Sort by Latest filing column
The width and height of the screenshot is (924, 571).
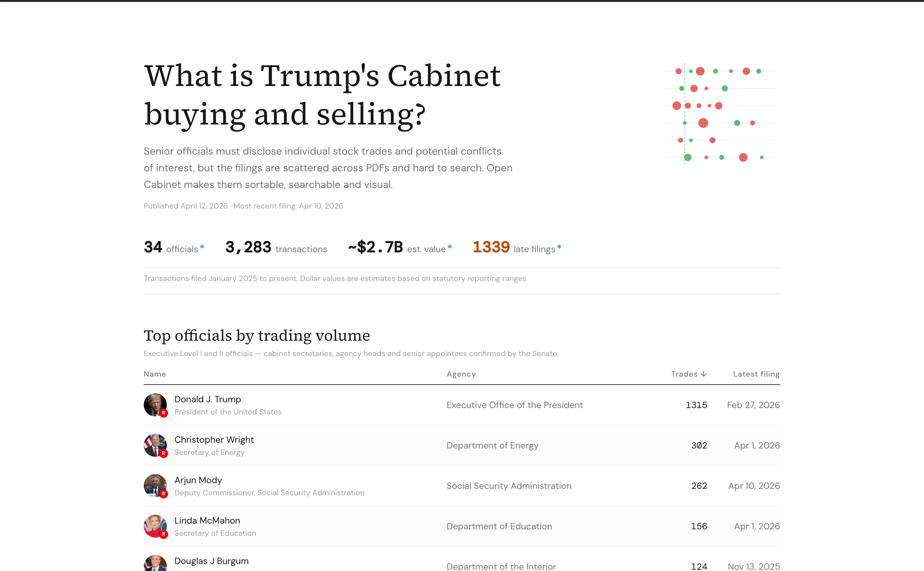[756, 374]
